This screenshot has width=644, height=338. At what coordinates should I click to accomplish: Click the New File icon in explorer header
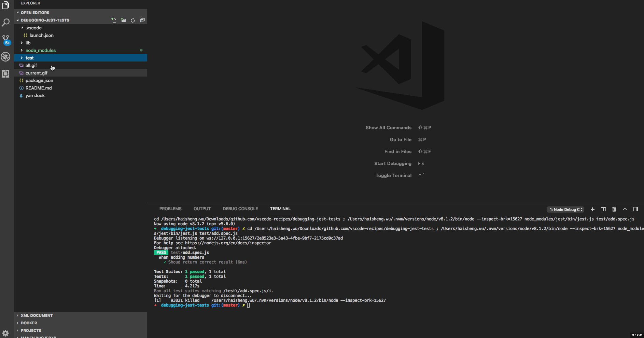[114, 20]
